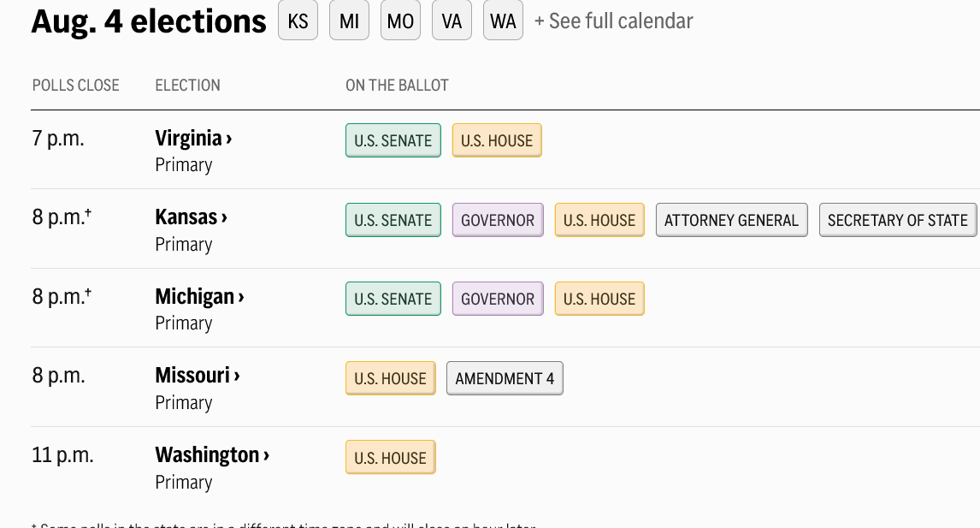Open the Michigan primary page
980x528 pixels.
pyautogui.click(x=199, y=297)
